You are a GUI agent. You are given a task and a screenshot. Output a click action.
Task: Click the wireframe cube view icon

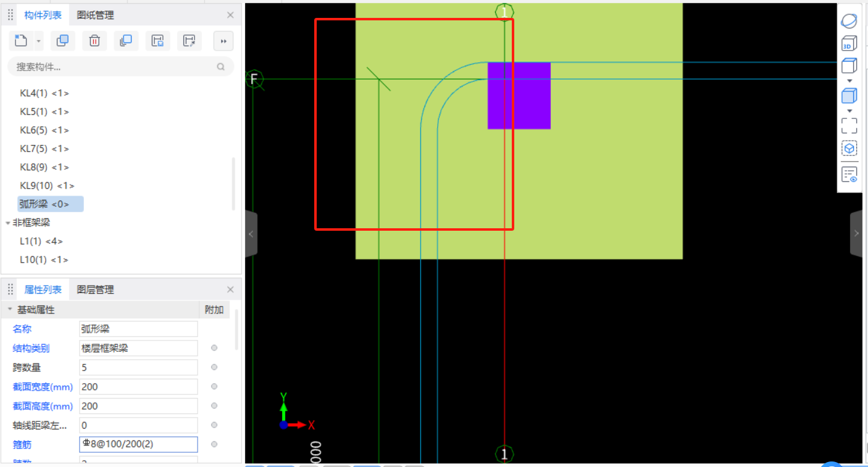coord(849,65)
